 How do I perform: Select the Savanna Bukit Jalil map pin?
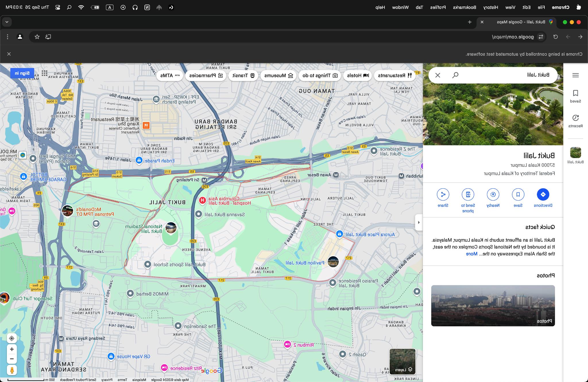pyautogui.click(x=198, y=214)
